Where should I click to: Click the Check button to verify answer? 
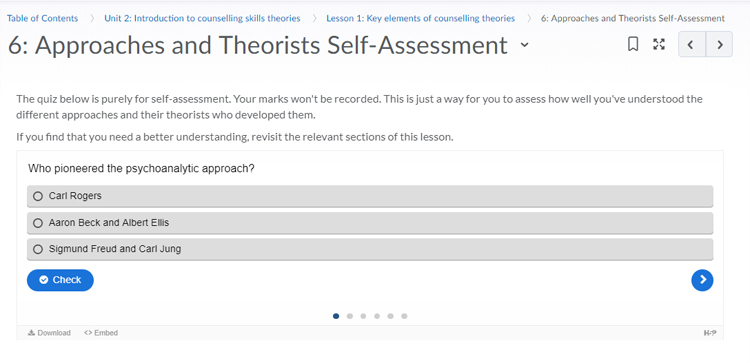[60, 280]
